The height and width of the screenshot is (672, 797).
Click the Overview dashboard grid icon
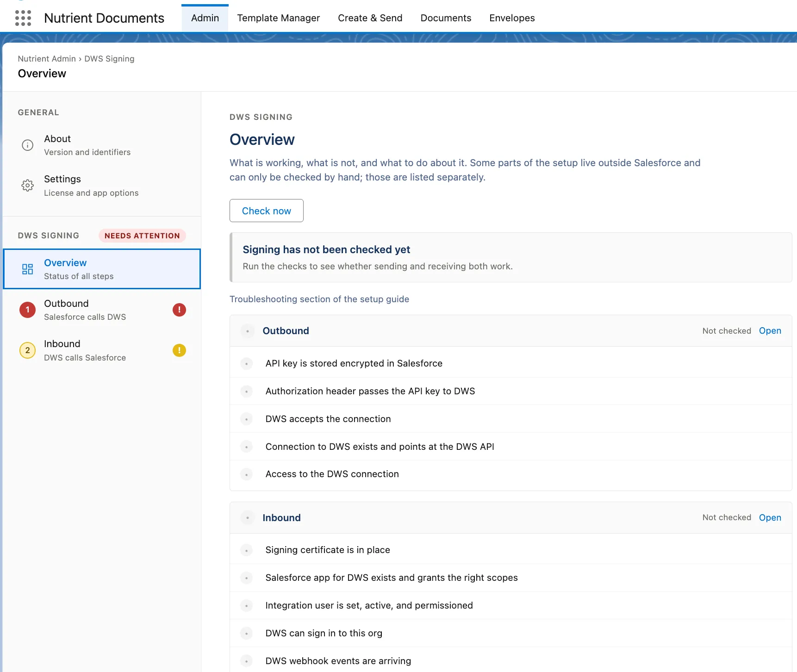[x=28, y=269]
